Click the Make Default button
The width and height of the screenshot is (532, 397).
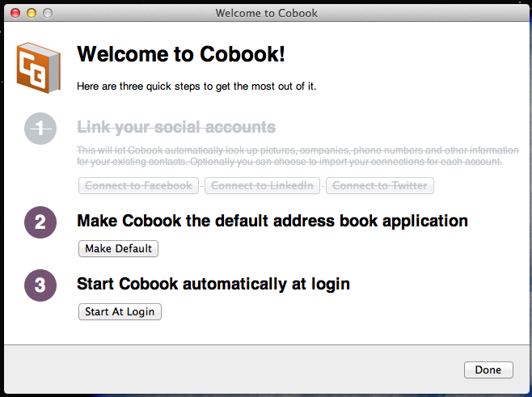118,248
